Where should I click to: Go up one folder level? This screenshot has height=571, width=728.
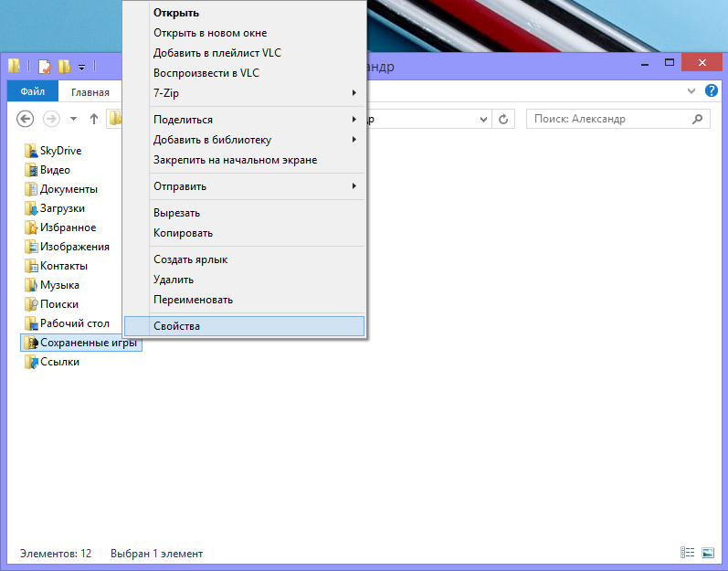94,120
